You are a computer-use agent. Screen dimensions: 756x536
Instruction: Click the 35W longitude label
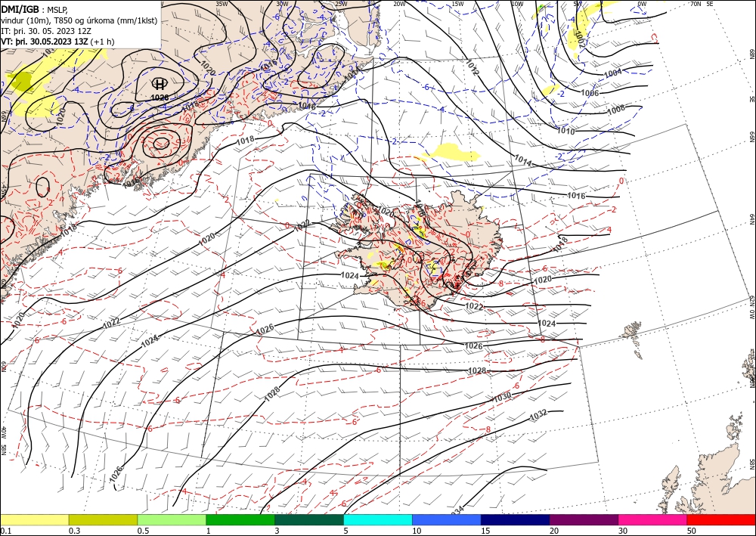222,4
